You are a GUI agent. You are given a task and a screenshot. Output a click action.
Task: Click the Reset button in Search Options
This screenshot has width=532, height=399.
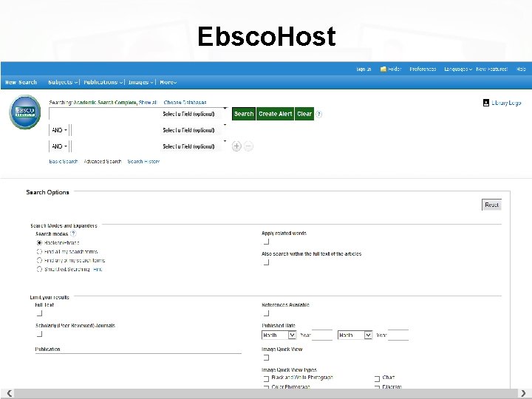(491, 205)
